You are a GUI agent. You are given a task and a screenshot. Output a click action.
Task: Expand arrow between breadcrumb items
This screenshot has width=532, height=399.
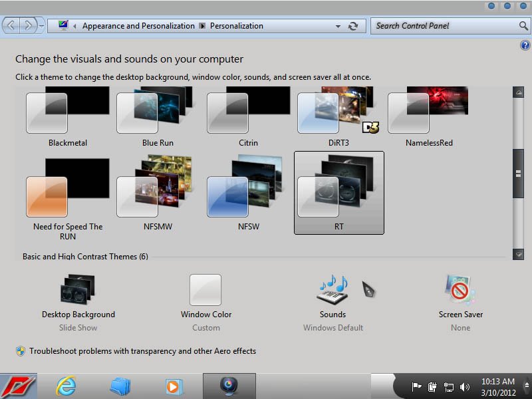pyautogui.click(x=202, y=26)
